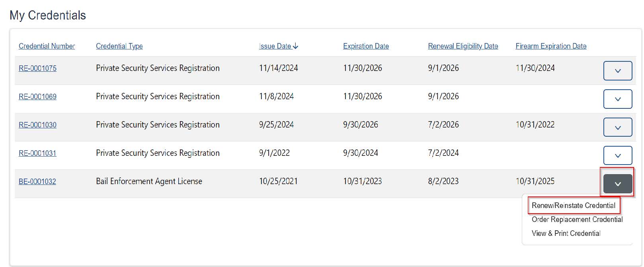Sort by Firearm Expiration Date header
Screen dimensions: 644x267
(551, 46)
